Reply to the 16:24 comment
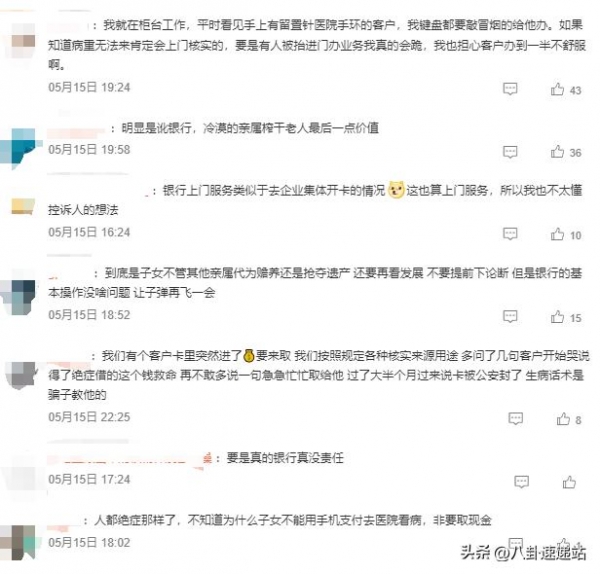This screenshot has width=600, height=574. click(510, 234)
